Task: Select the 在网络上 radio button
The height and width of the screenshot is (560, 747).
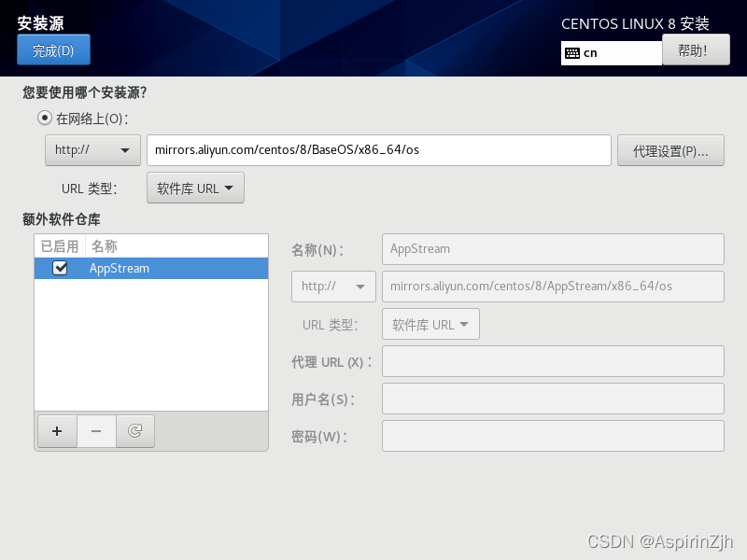Action: tap(44, 119)
